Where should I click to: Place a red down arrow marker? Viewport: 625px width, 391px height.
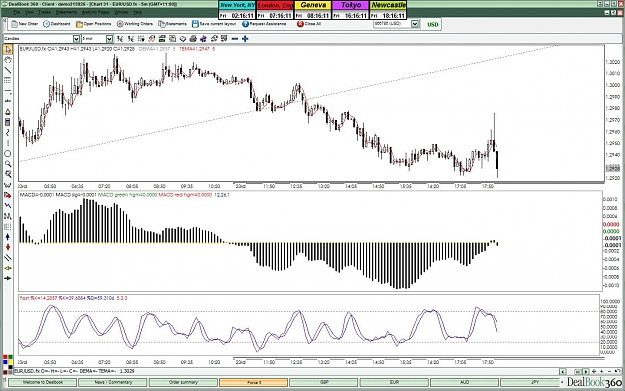pos(8,248)
